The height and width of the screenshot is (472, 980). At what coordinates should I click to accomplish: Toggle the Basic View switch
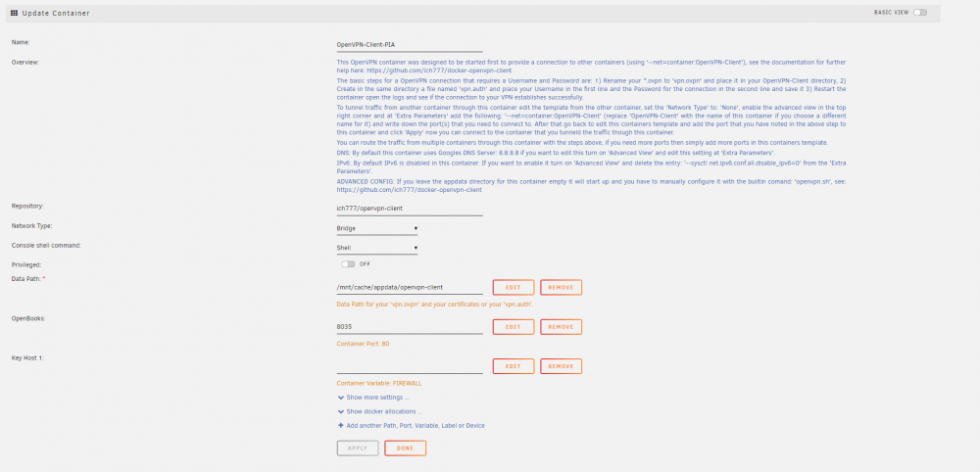[x=920, y=13]
